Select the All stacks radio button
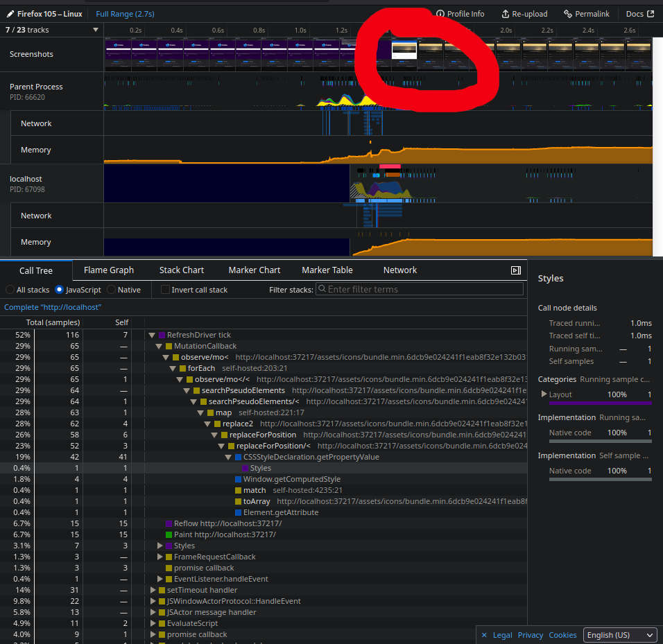 (11, 290)
